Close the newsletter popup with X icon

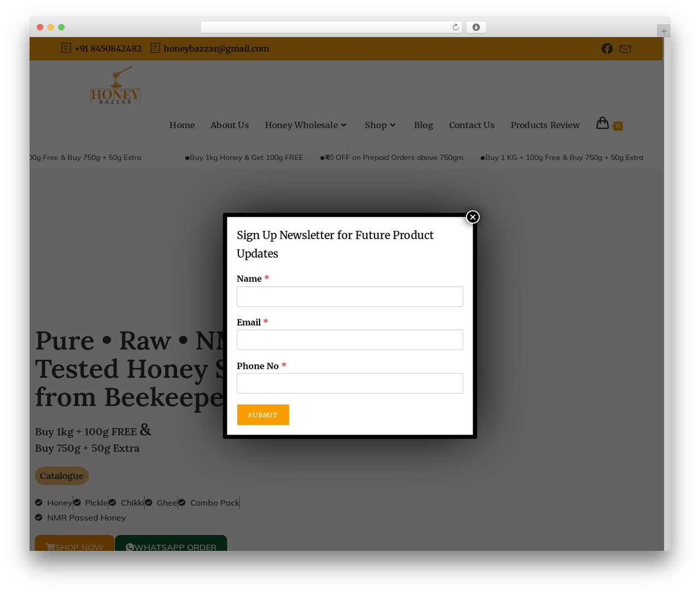point(472,217)
